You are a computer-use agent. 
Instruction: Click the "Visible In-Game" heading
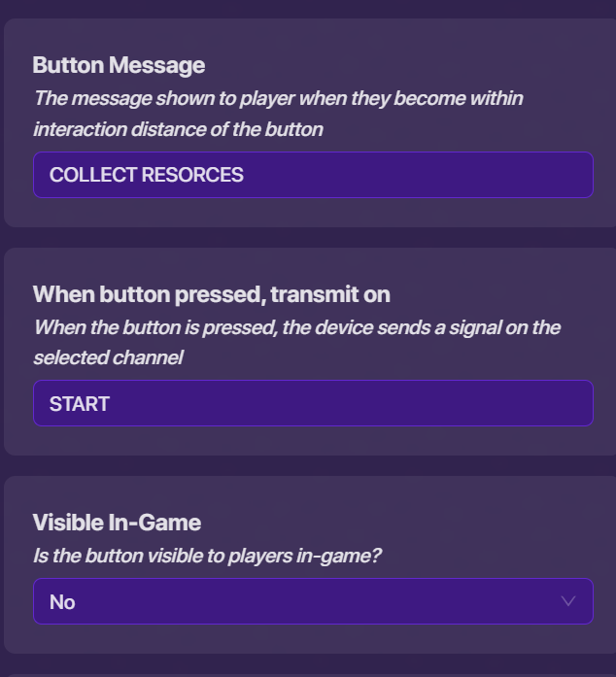coord(117,523)
